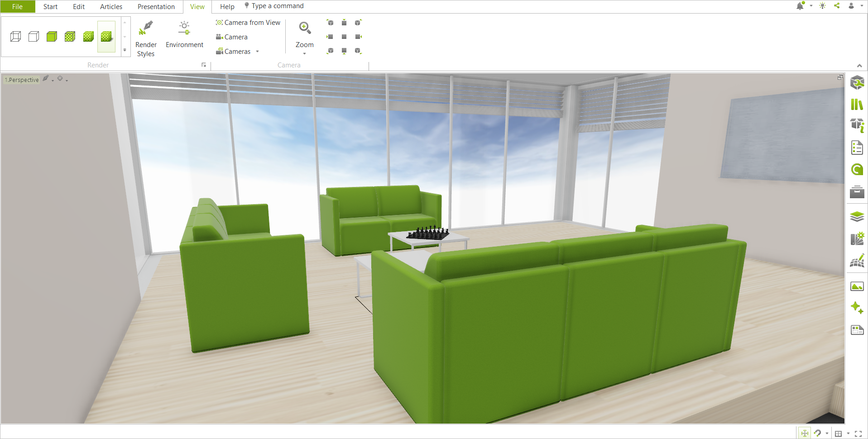Open the green sparkle stars panel

[857, 308]
